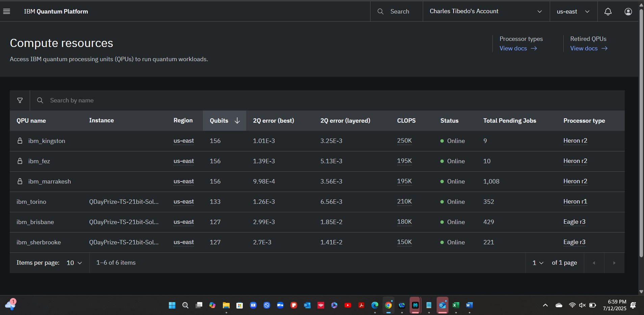Viewport: 644px width, 315px height.
Task: Click the QDayPrize instance of ibm_sherbrooke
Action: pyautogui.click(x=124, y=242)
